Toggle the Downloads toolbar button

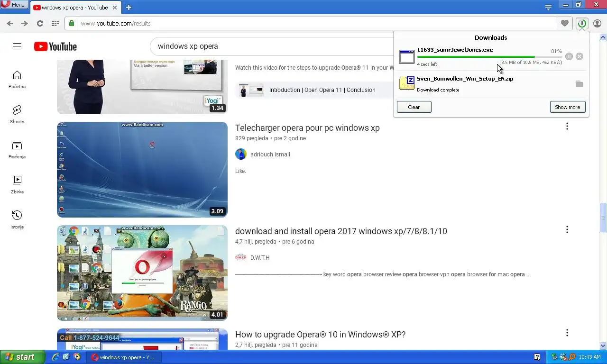click(x=582, y=23)
